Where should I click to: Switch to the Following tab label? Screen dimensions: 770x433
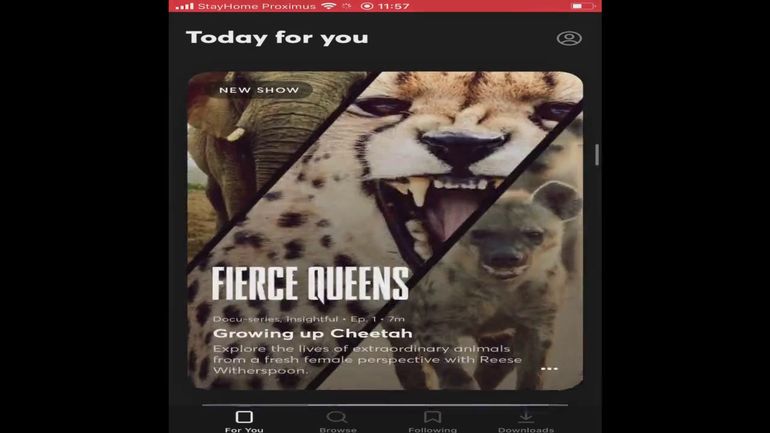click(x=432, y=430)
